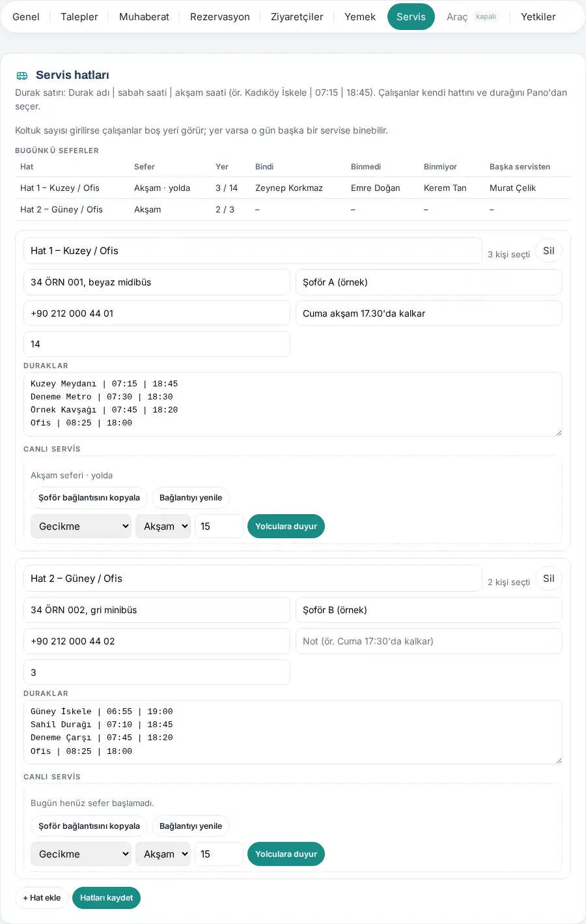Viewport: 586px width, 924px height.
Task: Refresh the driver link for Hat 1
Action: click(191, 498)
